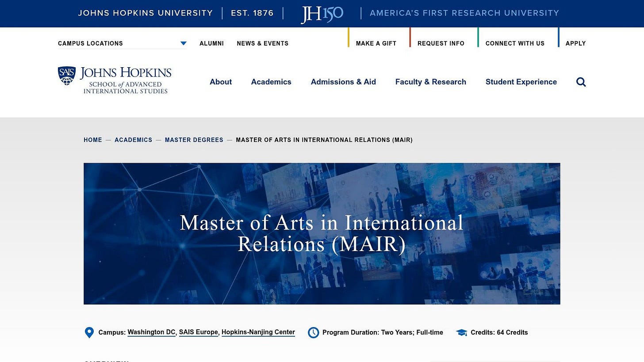644x362 pixels.
Task: Click the graduation cap icon near Credits
Action: pos(462,332)
